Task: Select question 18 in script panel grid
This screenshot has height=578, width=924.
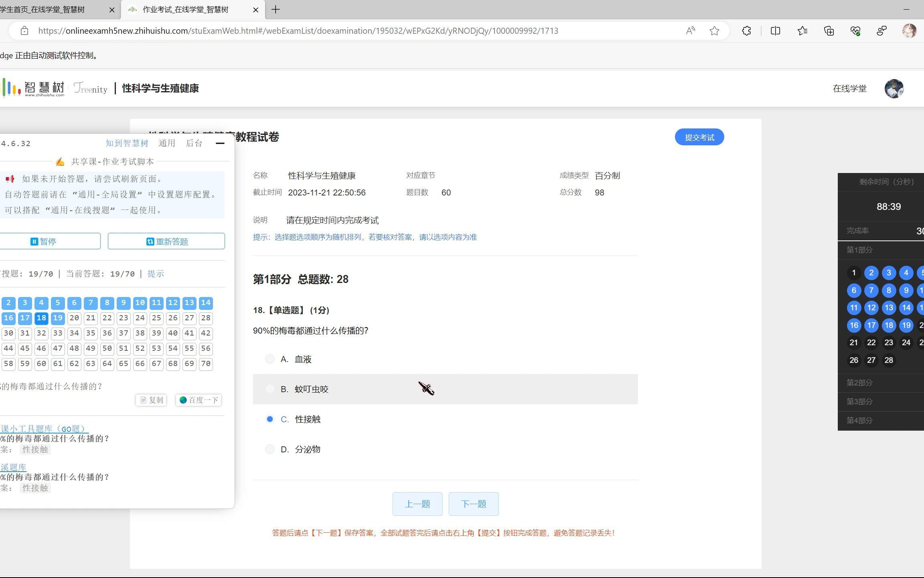Action: pos(41,318)
